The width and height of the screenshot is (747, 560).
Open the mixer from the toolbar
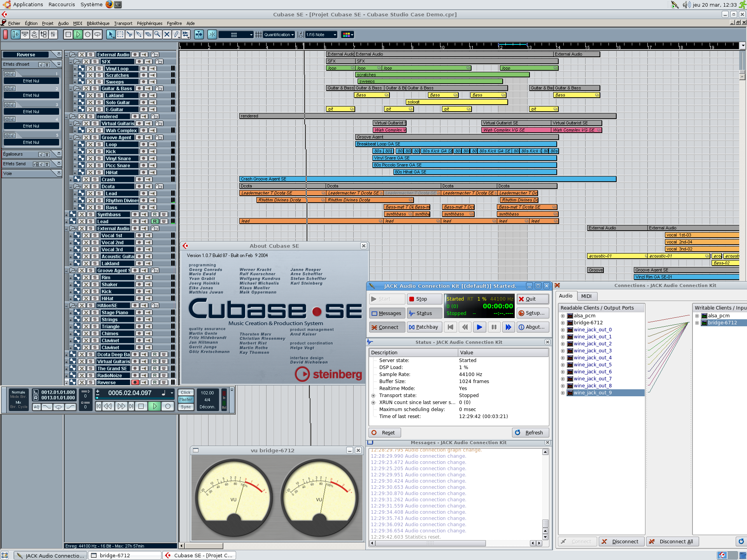click(x=53, y=35)
